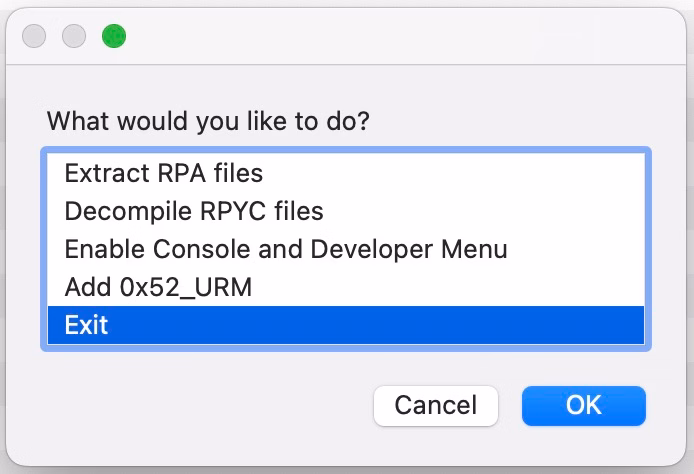Click the middle gray minimize button
The height and width of the screenshot is (474, 694).
[x=74, y=36]
